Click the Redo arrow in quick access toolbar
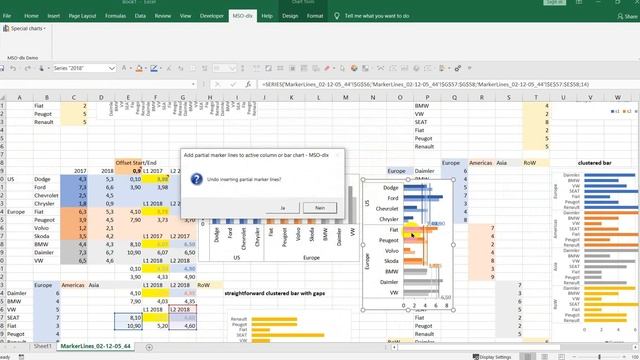Screen dimensions: 640x360 click(x=27, y=68)
